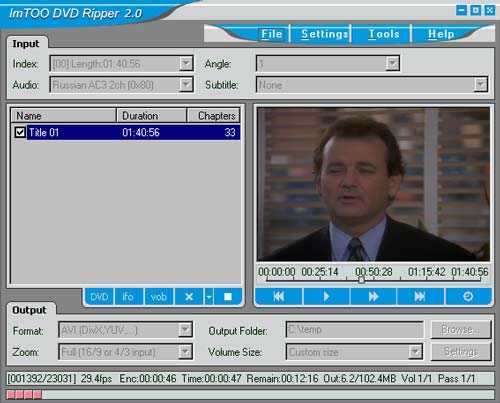Click the 01:40:56 duration cell

(141, 132)
